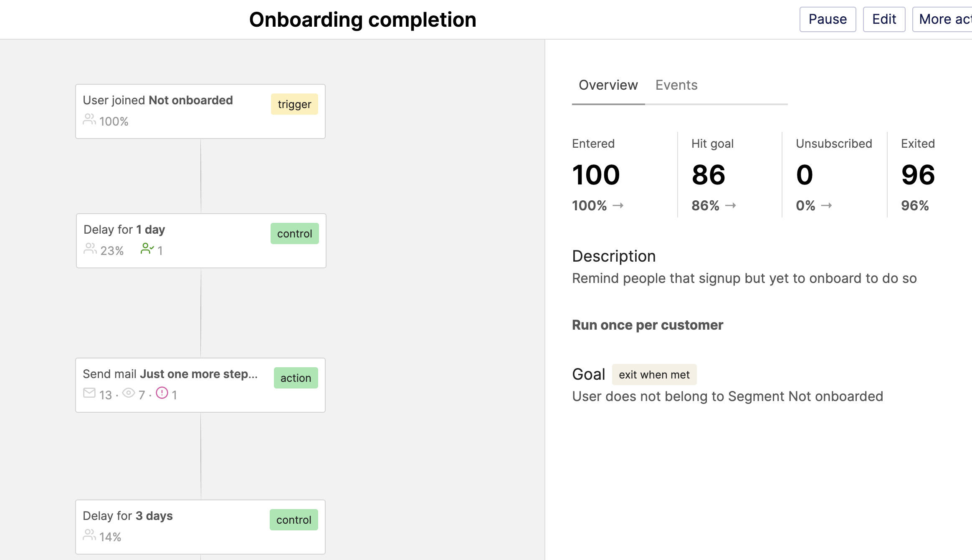Click the arrow beside Unsubscribed 0%
Viewport: 972px width, 560px height.
827,205
